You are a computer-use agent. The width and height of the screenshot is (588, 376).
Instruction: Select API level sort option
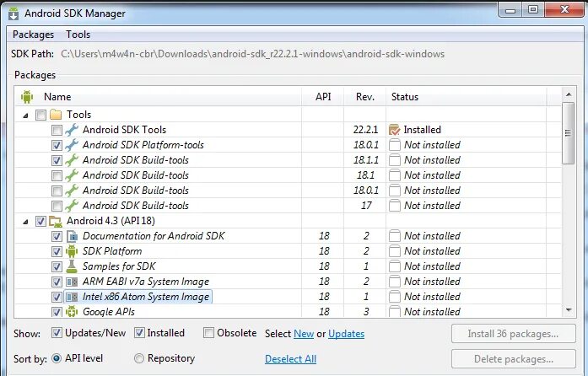point(57,358)
